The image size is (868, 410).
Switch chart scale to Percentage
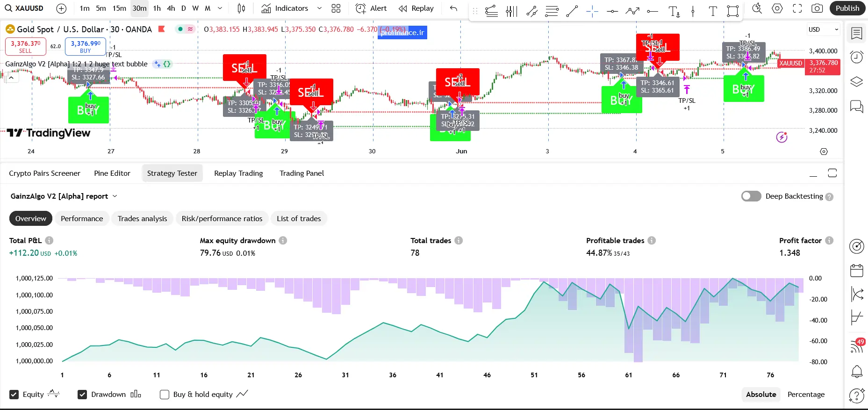[x=806, y=395]
